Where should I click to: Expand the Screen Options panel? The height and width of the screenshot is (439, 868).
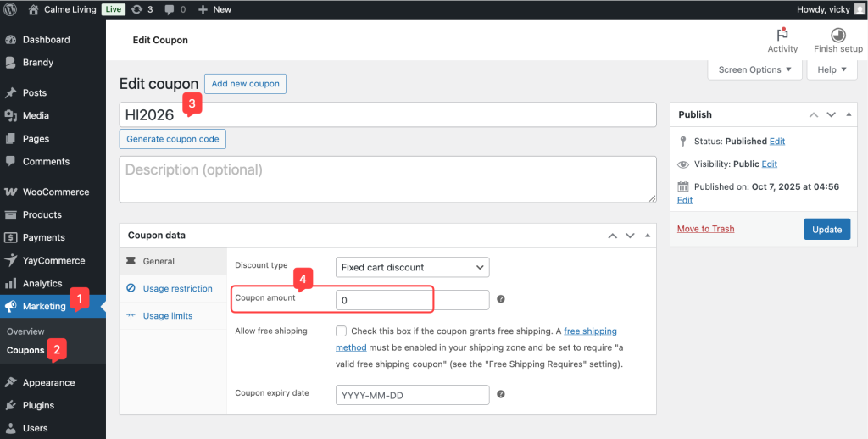(x=754, y=69)
